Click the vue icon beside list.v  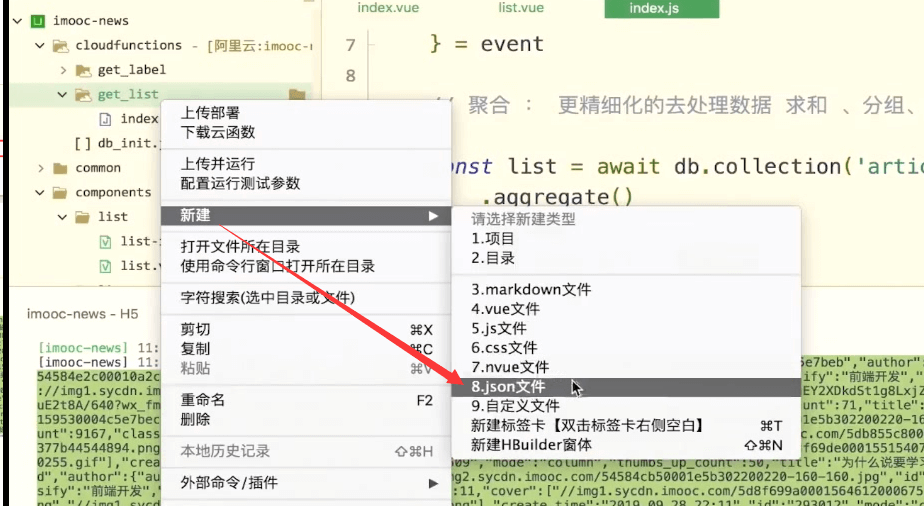click(105, 266)
